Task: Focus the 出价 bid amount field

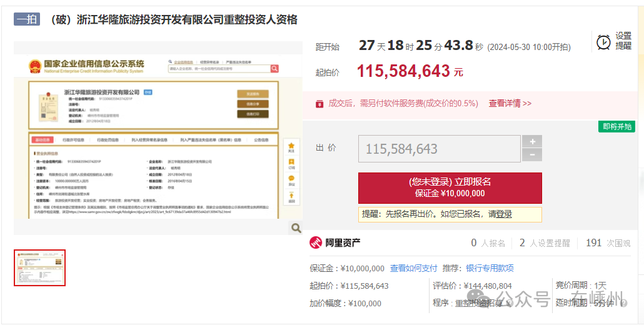Action: [439, 149]
